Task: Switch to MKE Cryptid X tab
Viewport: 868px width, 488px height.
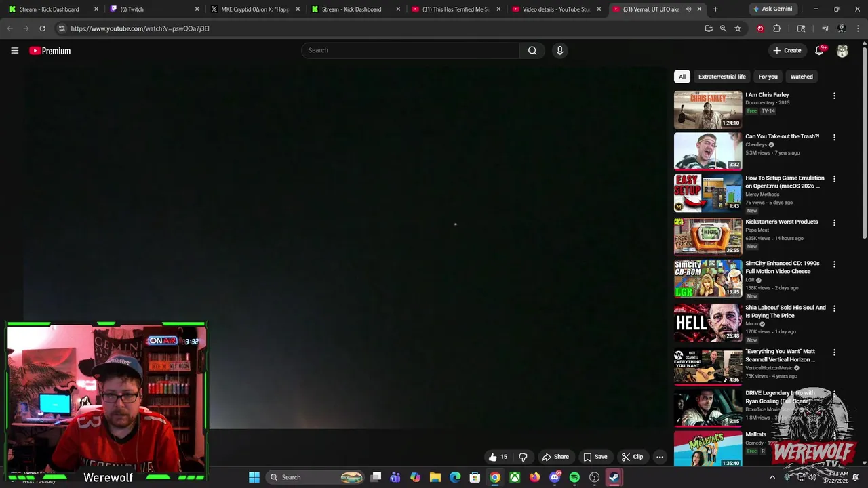Action: 254,9
